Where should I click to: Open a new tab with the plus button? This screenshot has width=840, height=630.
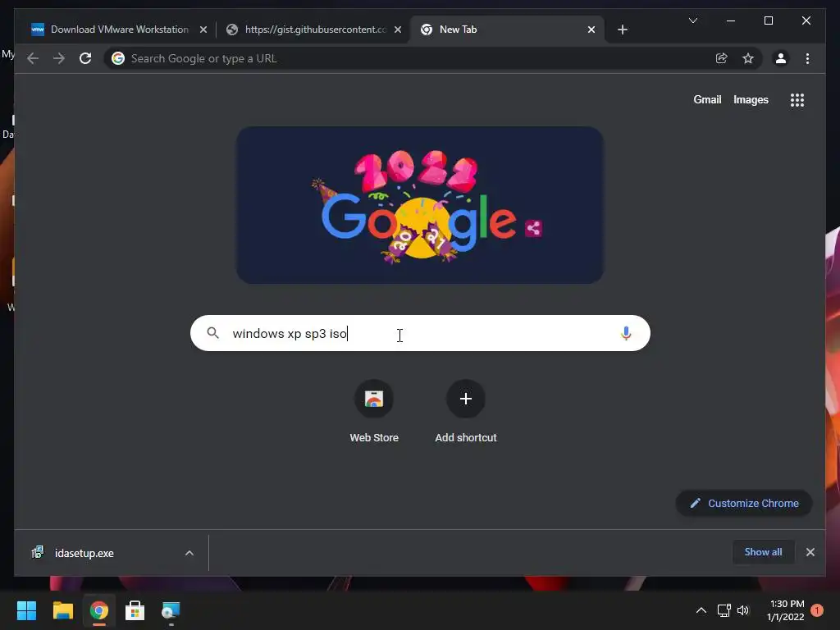tap(622, 30)
